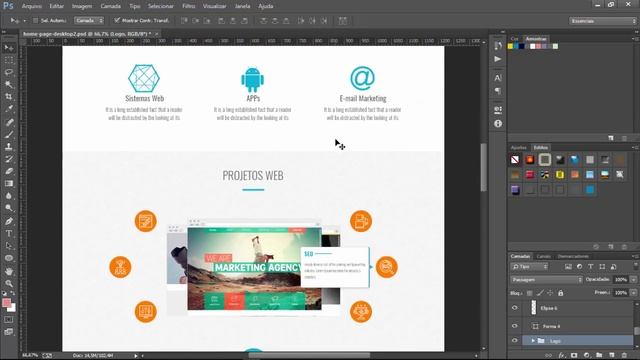Screen dimensions: 640x360
Task: Select the Ellipse shape tool
Action: [x=9, y=258]
